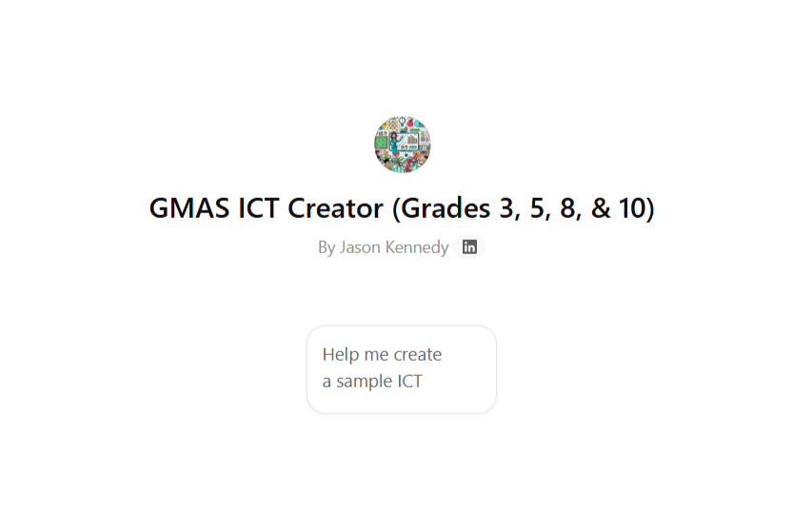Select the "Help me create a sample ICT" prompt
Viewport: 812px width, 512px height.
point(401,368)
